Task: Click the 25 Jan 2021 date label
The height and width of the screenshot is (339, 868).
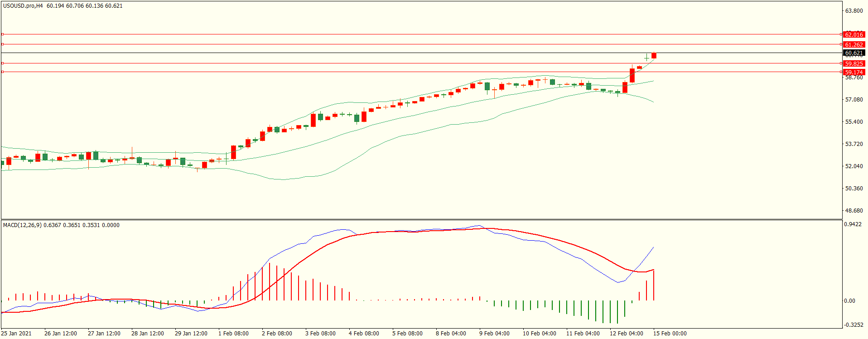Action: tap(17, 334)
